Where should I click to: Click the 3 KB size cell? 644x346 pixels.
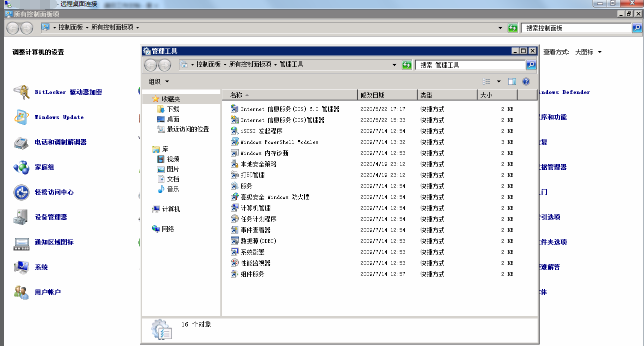pyautogui.click(x=507, y=142)
